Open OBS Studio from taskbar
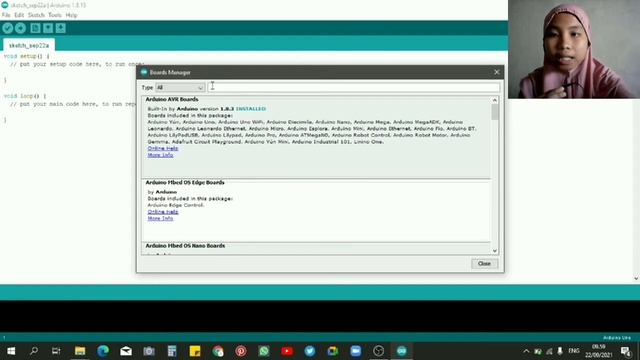Image resolution: width=640 pixels, height=360 pixels. [x=379, y=351]
